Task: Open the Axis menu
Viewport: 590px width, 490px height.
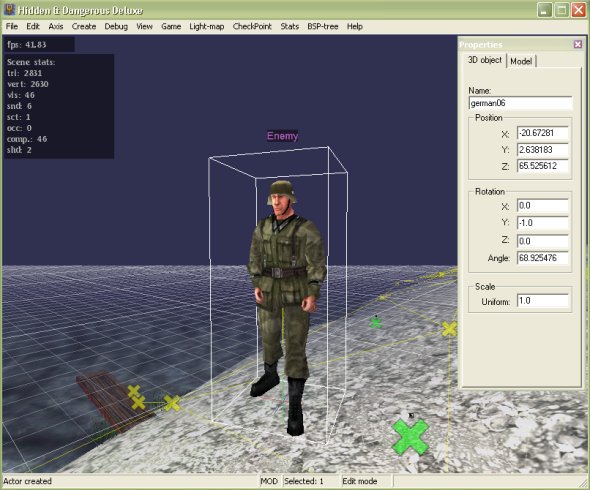Action: [x=56, y=26]
